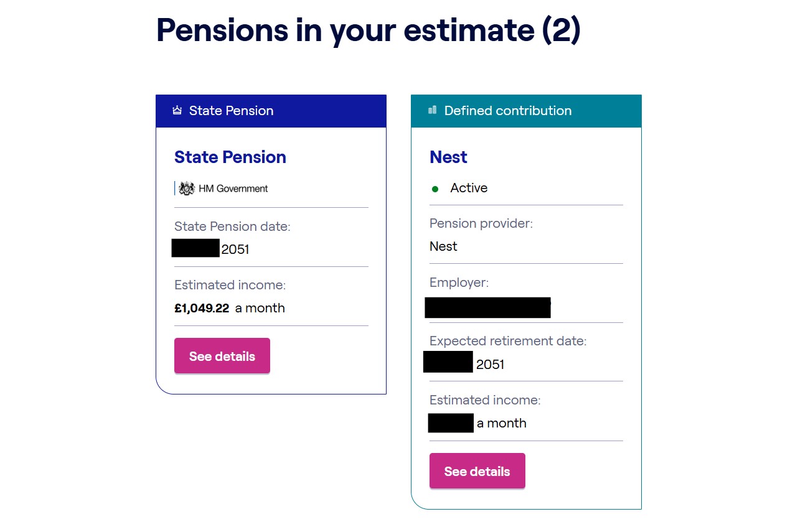The height and width of the screenshot is (532, 808).
Task: Click the HM Government text label
Action: 233,189
